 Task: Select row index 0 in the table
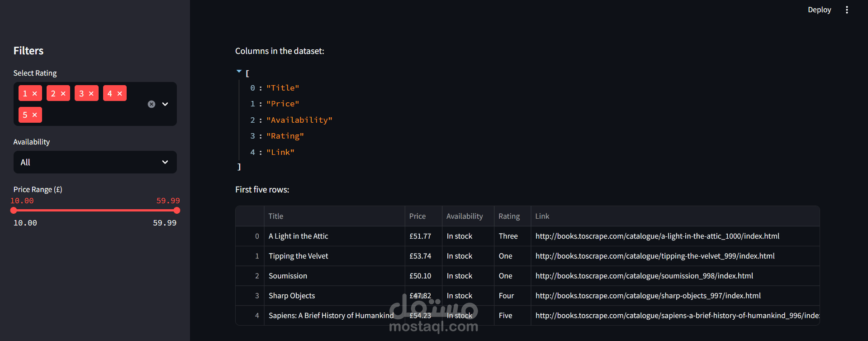250,236
